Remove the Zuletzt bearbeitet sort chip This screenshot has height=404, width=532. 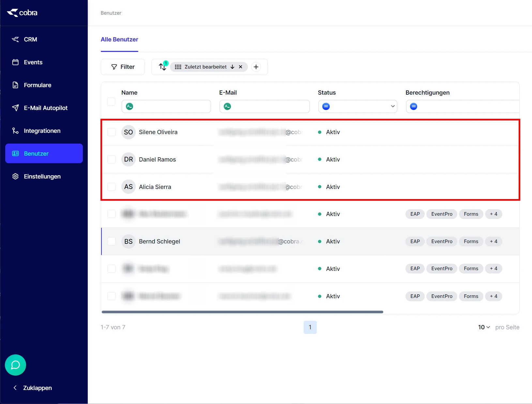(240, 67)
